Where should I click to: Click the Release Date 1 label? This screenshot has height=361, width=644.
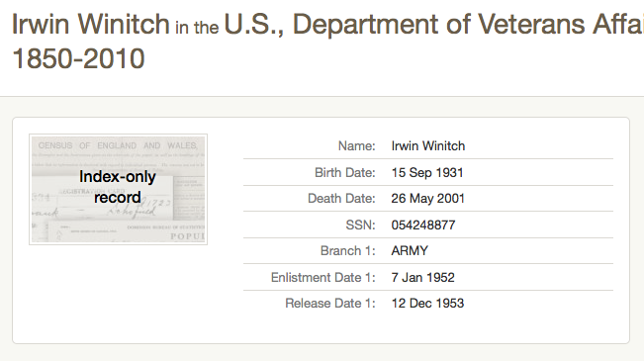(330, 303)
